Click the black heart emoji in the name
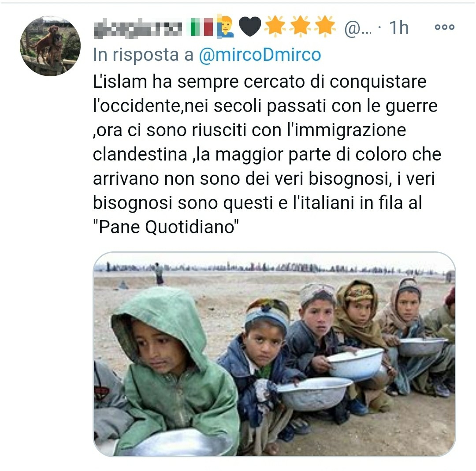Screen dimensions: 476x471 (x=250, y=26)
